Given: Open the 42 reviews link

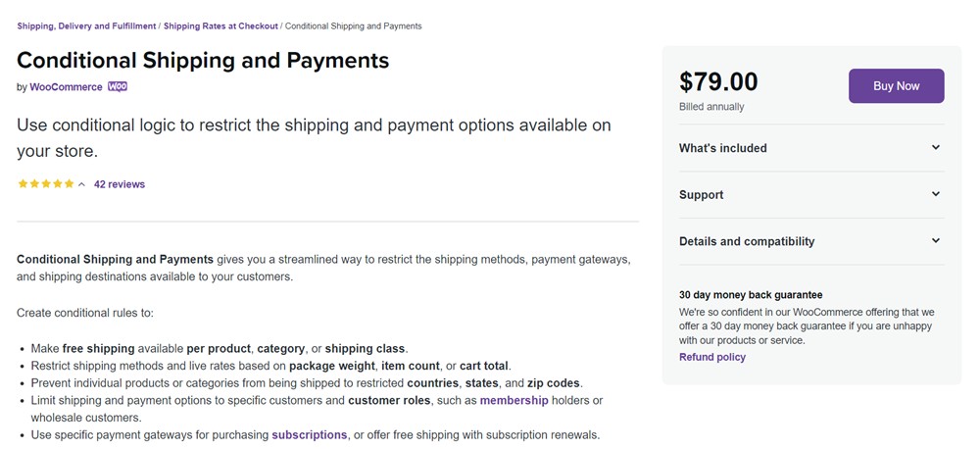Looking at the screenshot, I should click(x=120, y=184).
